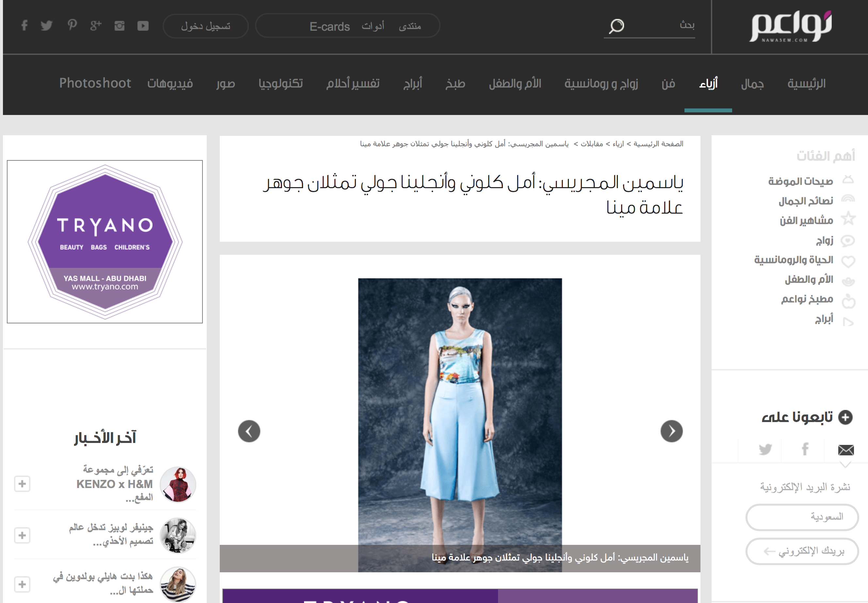The width and height of the screenshot is (868, 603).
Task: Go to the next slide arrow
Action: point(672,431)
